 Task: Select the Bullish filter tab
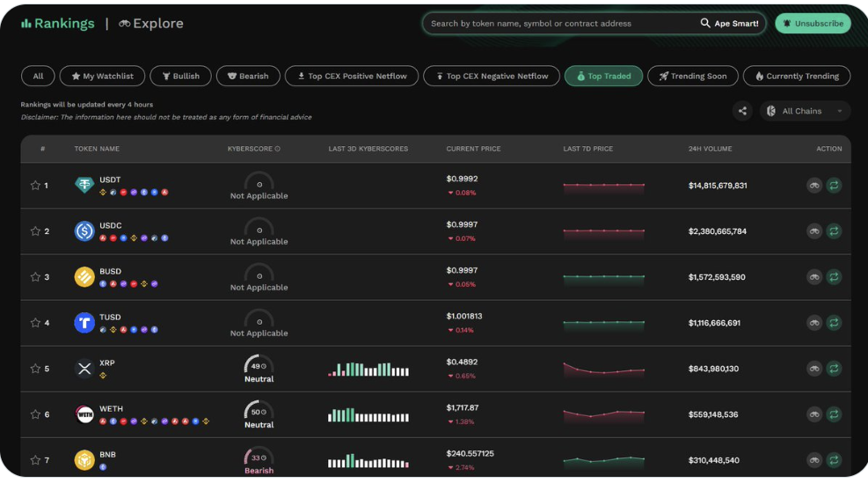click(179, 77)
